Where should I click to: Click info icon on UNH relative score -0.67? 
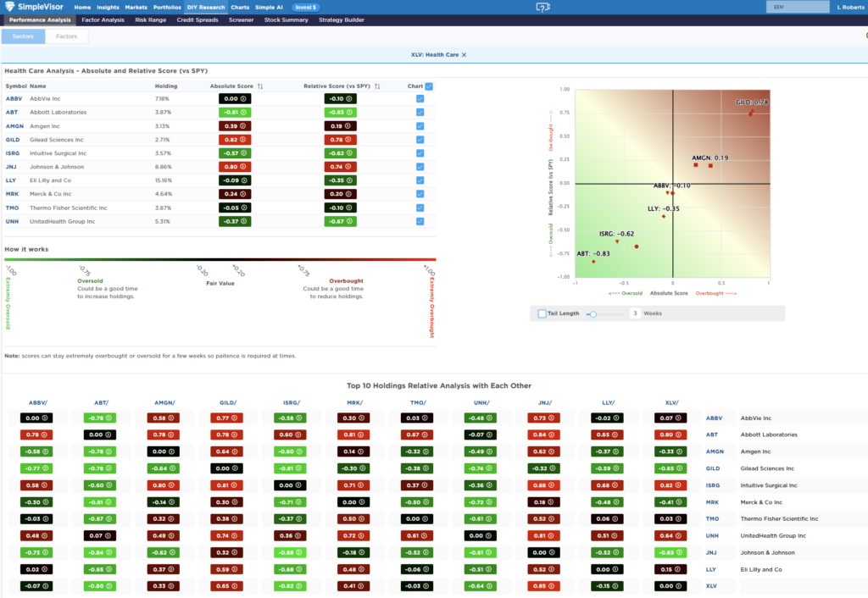[348, 222]
